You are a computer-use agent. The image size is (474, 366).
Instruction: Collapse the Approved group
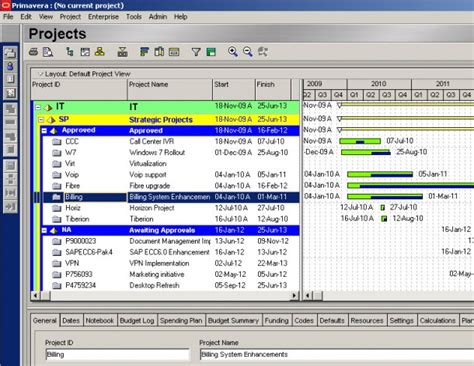tap(44, 131)
